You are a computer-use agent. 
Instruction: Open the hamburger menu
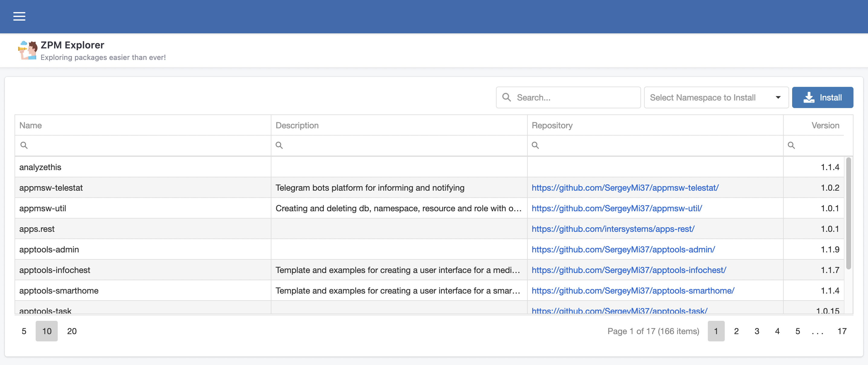pos(19,16)
